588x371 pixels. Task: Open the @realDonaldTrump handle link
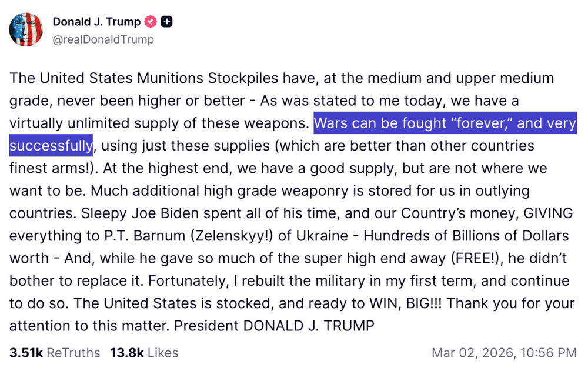pyautogui.click(x=103, y=39)
